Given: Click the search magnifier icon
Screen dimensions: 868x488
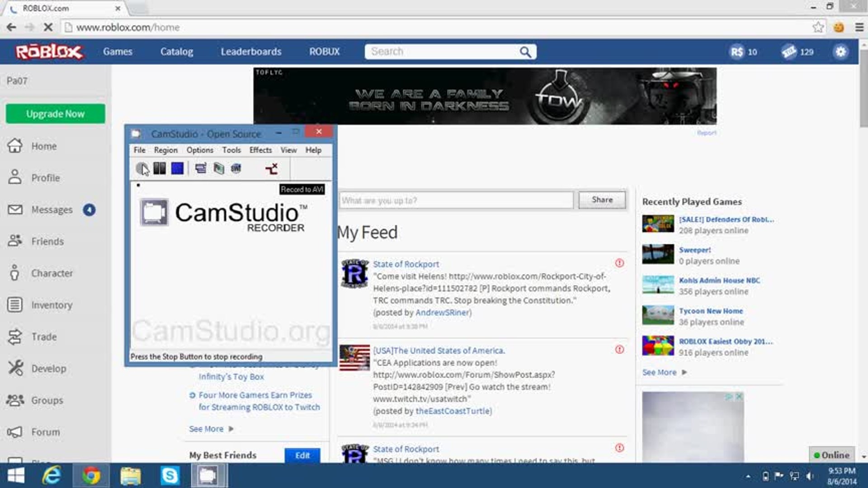Looking at the screenshot, I should (525, 52).
